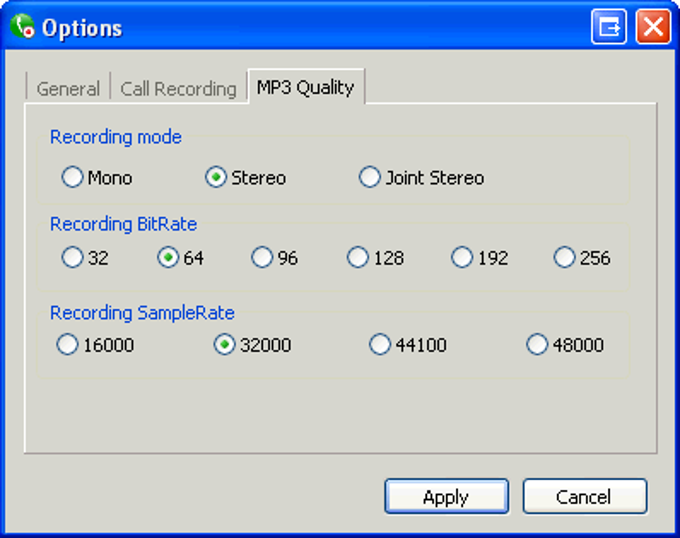The width and height of the screenshot is (680, 538).
Task: Click the Recording BitRate group label
Action: pyautogui.click(x=124, y=224)
